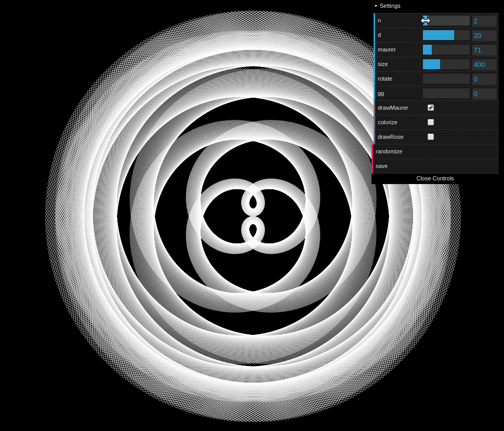Click the maurer number field showing 71

pyautogui.click(x=483, y=49)
